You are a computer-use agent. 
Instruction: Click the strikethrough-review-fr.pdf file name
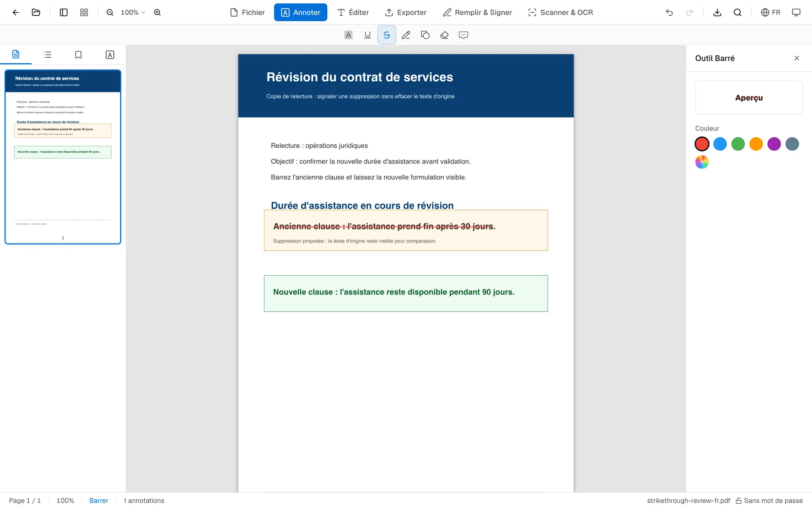tap(689, 500)
